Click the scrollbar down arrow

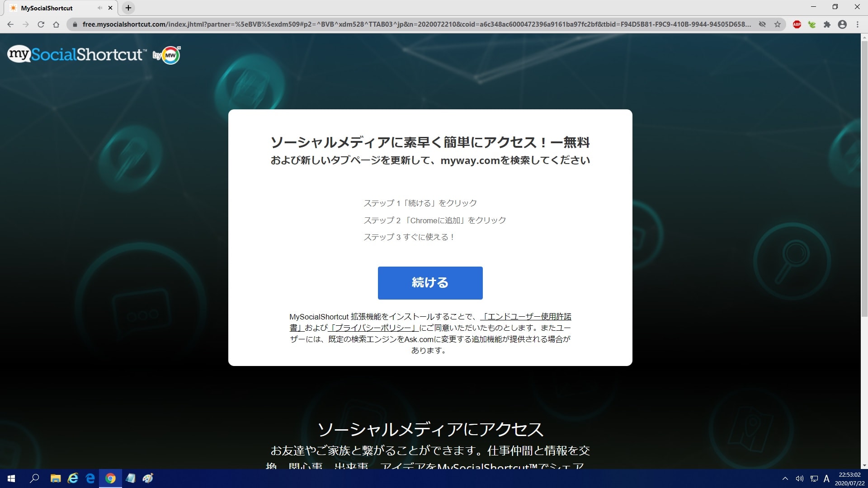[864, 465]
